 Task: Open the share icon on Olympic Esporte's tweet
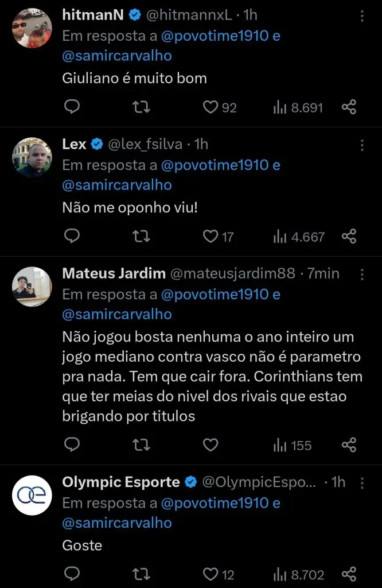pos(350,574)
